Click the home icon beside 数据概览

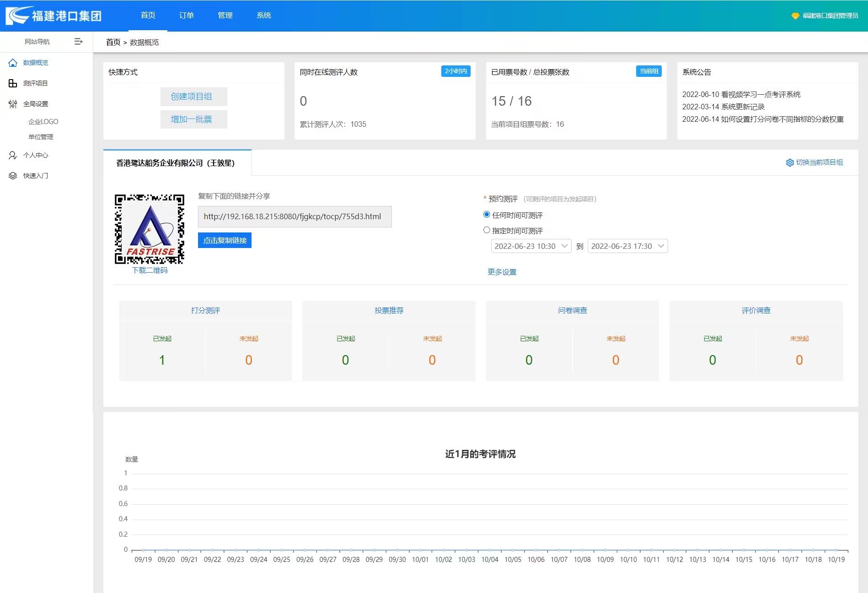(13, 63)
